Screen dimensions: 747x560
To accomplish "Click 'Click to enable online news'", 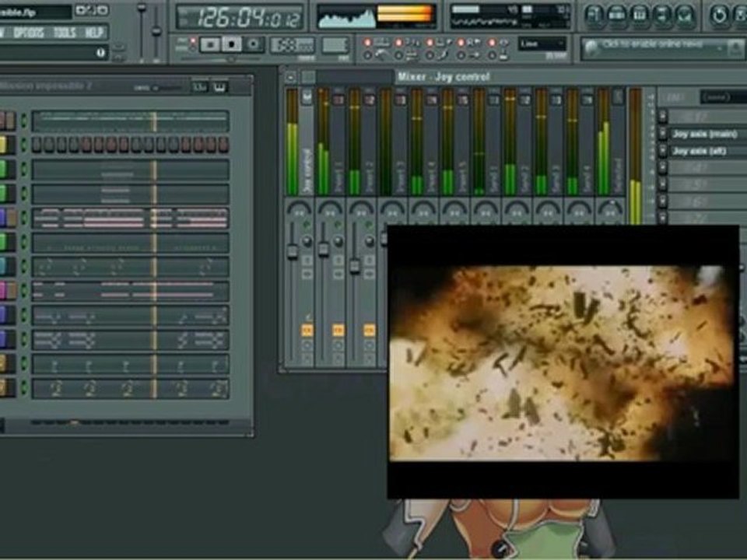I will (x=653, y=44).
